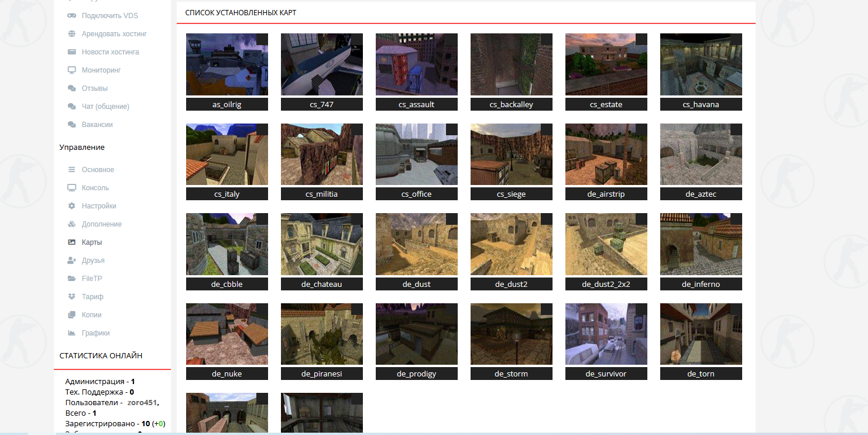Select the de_dust2_2x2 name label
Image resolution: width=868 pixels, height=435 pixels.
click(x=606, y=284)
